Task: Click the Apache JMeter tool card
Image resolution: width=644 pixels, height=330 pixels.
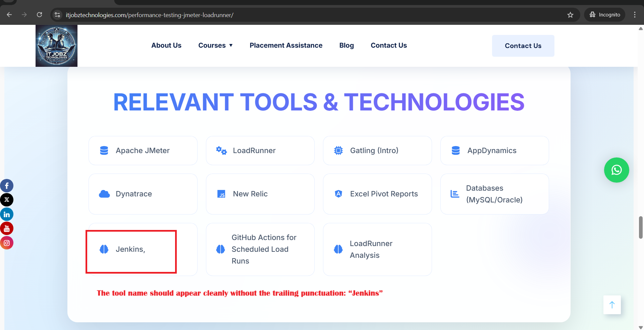Action: pos(143,151)
